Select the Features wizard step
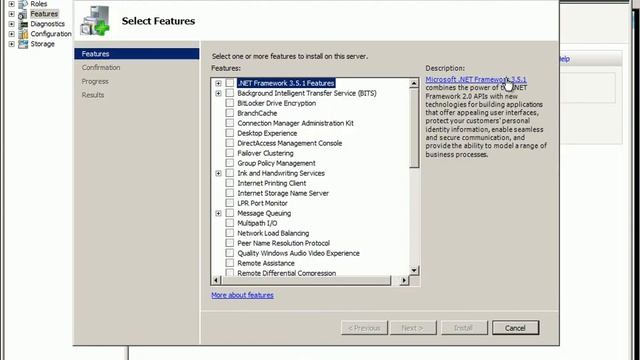Image resolution: width=640 pixels, height=360 pixels. point(137,54)
